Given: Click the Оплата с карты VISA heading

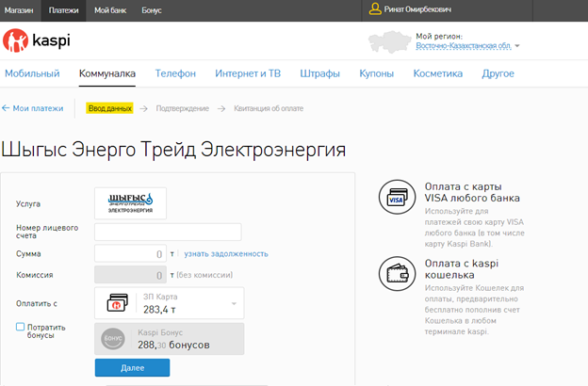Looking at the screenshot, I should (x=472, y=192).
